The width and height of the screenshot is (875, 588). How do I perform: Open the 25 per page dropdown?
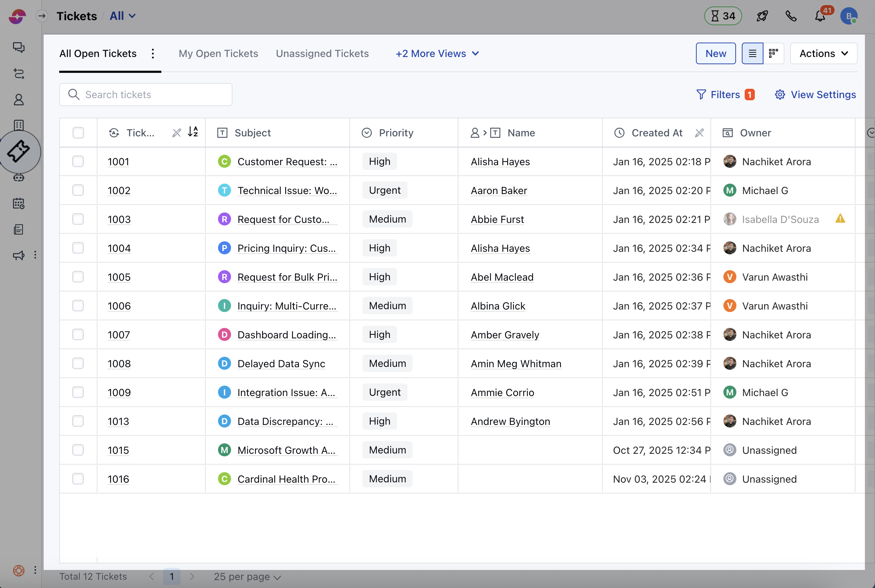247,576
